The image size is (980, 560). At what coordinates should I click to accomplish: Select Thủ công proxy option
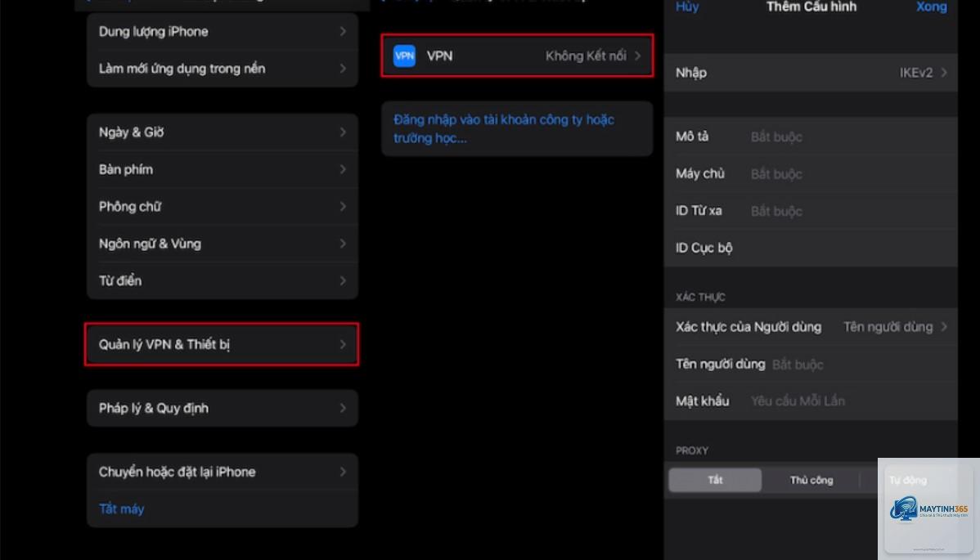[x=811, y=480]
